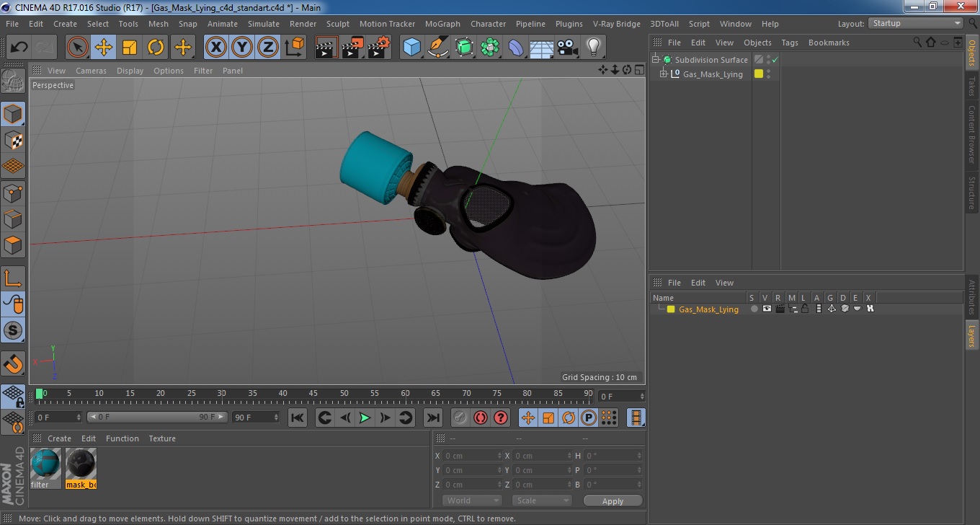Image resolution: width=980 pixels, height=525 pixels.
Task: Add a Light object
Action: point(593,48)
